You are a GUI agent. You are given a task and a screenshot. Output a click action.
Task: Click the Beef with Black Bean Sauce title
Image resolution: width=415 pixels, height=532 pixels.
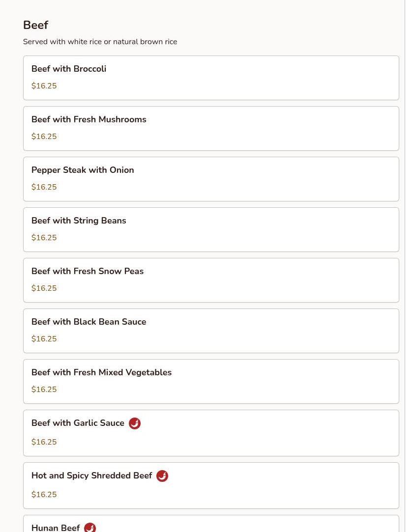(89, 322)
